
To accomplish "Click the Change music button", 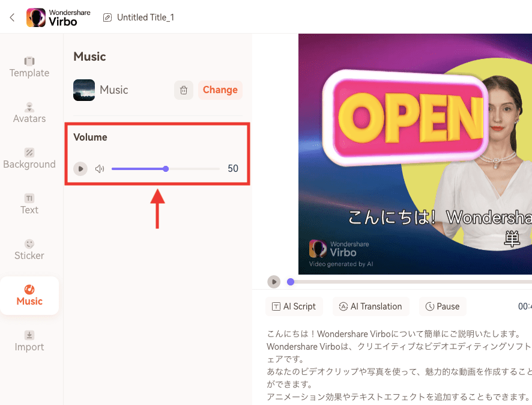I will [220, 90].
